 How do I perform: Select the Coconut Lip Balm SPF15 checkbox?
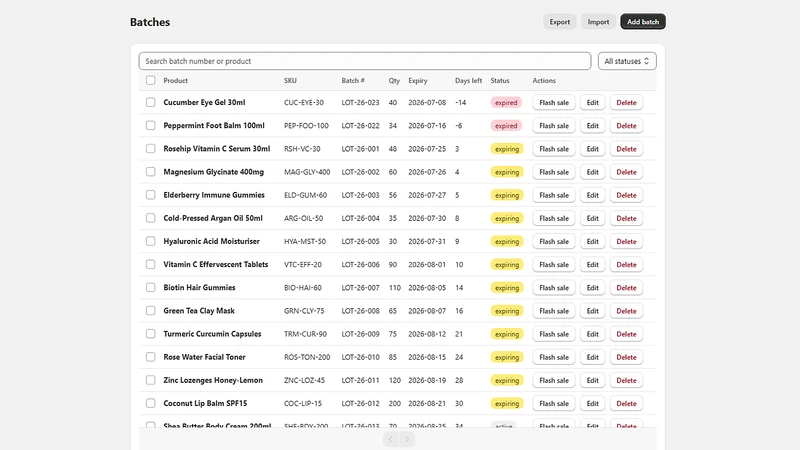coord(151,403)
